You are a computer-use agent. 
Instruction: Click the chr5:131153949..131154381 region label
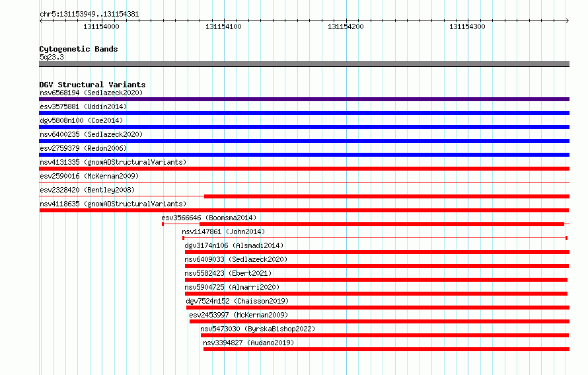click(x=89, y=15)
